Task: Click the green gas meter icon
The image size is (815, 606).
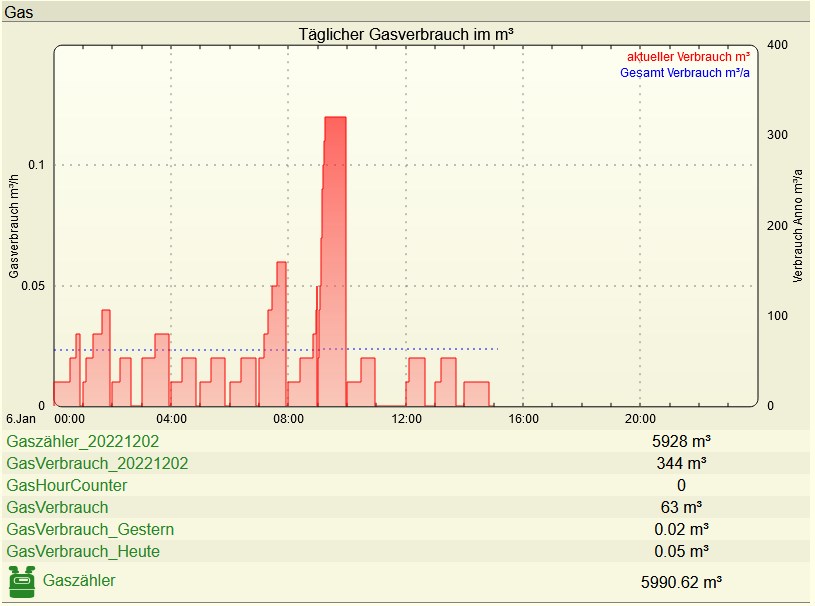Action: [x=21, y=581]
